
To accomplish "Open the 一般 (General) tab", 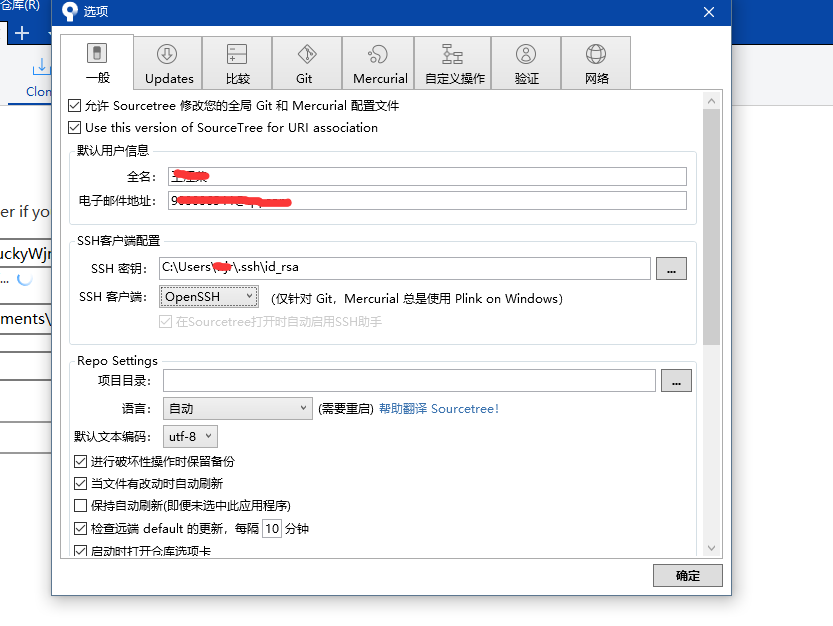I will click(x=97, y=62).
